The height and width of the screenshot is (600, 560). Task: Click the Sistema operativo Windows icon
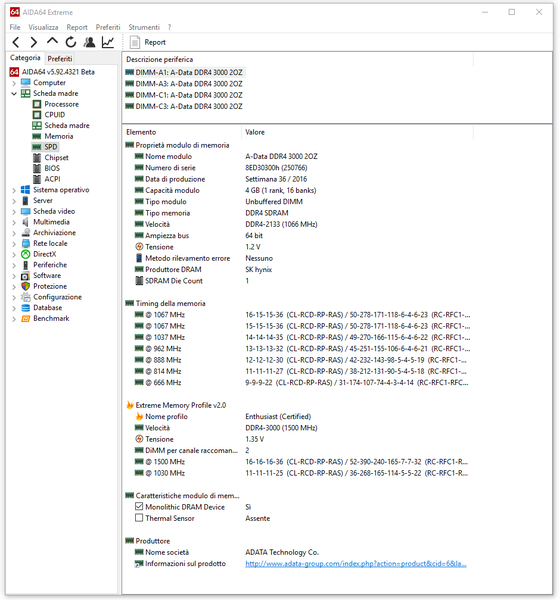[25, 190]
